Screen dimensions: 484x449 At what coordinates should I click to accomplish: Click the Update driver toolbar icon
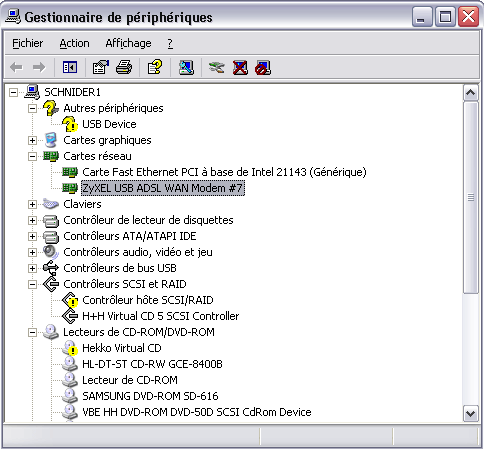[217, 67]
